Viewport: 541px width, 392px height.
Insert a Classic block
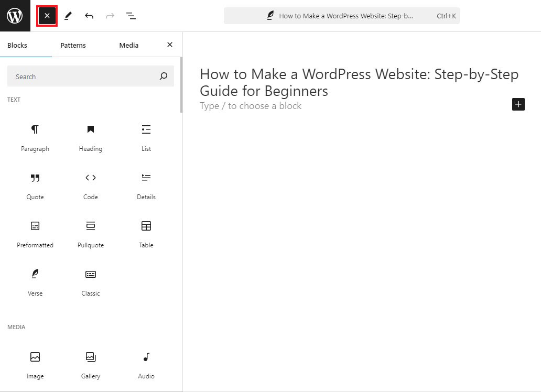pyautogui.click(x=90, y=283)
